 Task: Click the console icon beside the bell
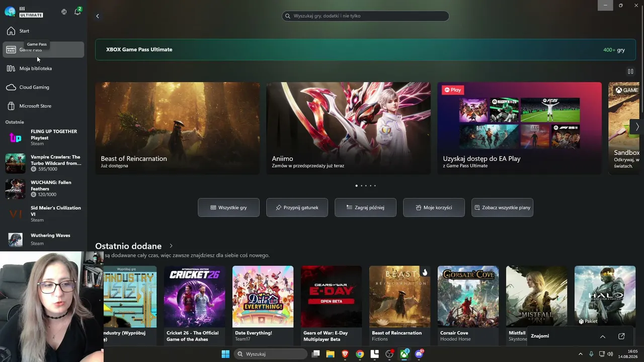click(x=64, y=12)
